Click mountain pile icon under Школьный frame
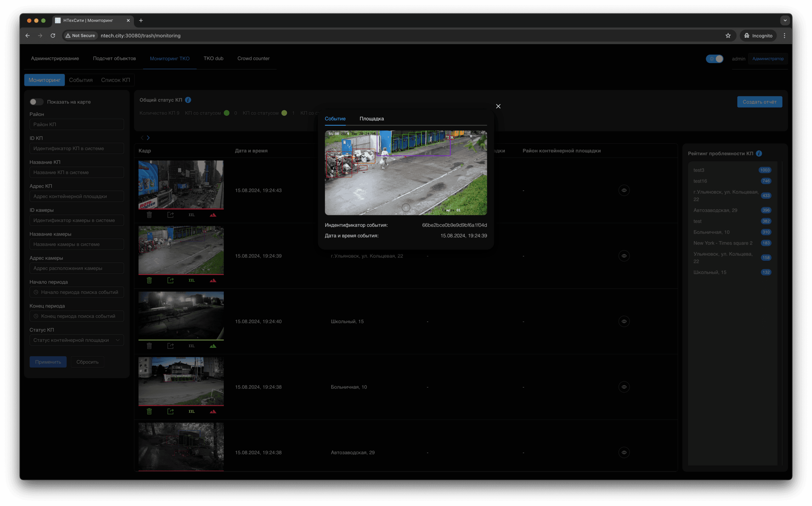812x506 pixels. [x=213, y=346]
